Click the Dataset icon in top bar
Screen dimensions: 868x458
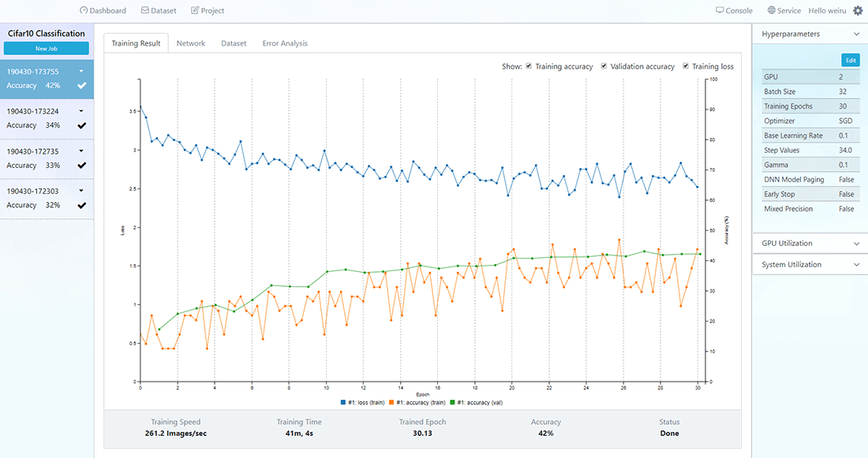click(144, 10)
